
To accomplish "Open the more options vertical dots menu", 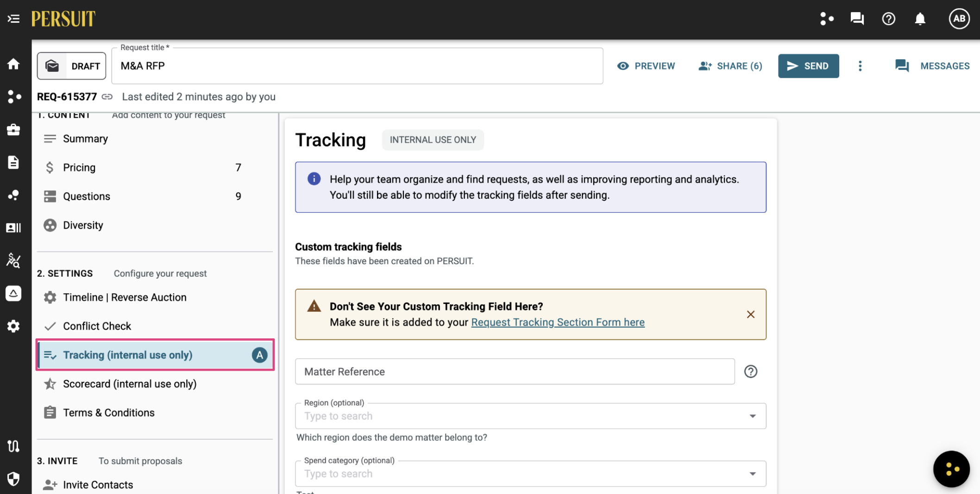I will [860, 66].
